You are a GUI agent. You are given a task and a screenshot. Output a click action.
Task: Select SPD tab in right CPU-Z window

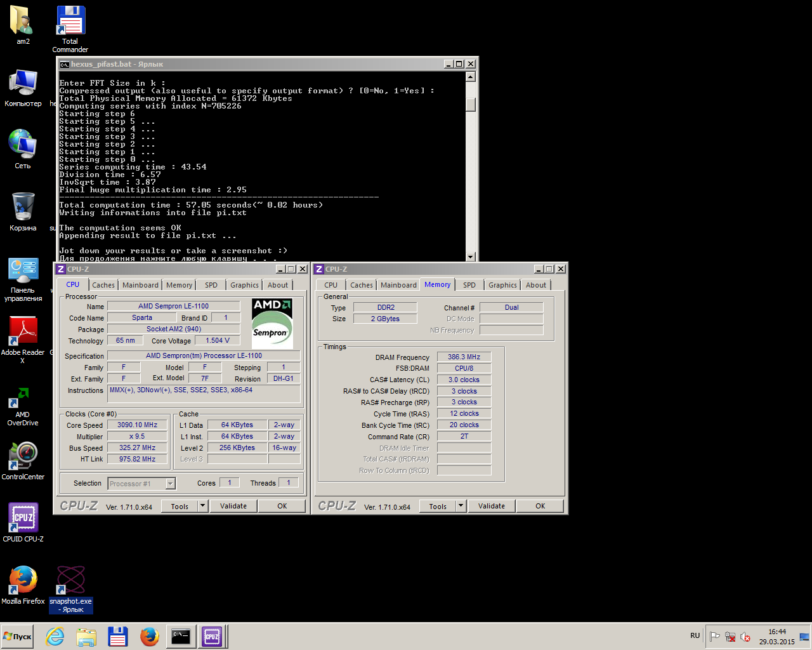click(x=469, y=285)
